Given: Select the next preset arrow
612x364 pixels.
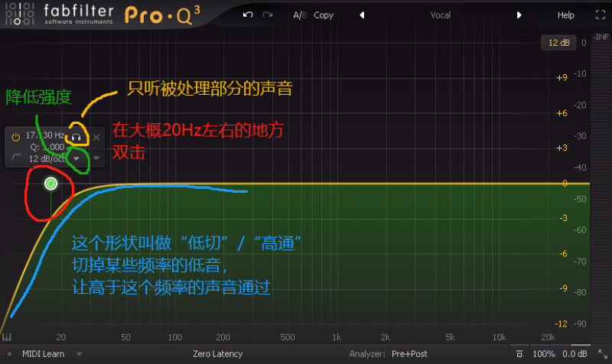Looking at the screenshot, I should click(519, 15).
